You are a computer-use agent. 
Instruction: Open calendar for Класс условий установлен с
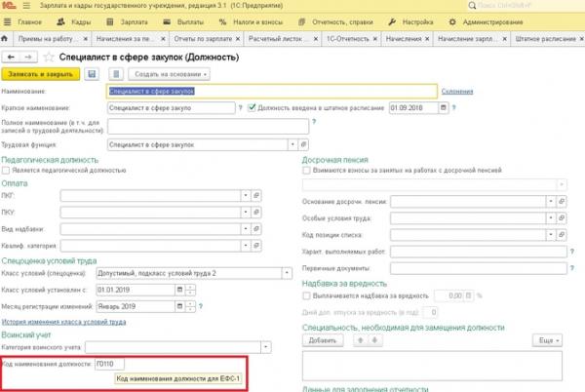(179, 290)
